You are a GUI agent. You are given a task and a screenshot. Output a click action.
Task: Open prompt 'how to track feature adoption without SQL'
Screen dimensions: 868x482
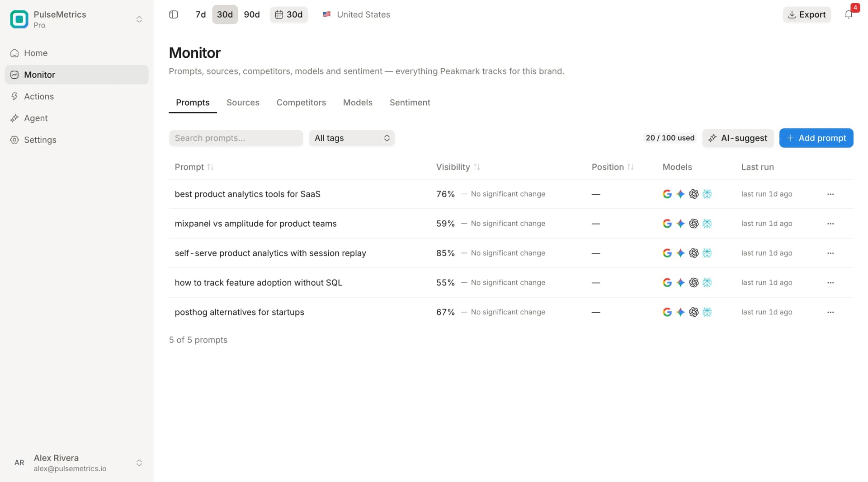(x=258, y=283)
